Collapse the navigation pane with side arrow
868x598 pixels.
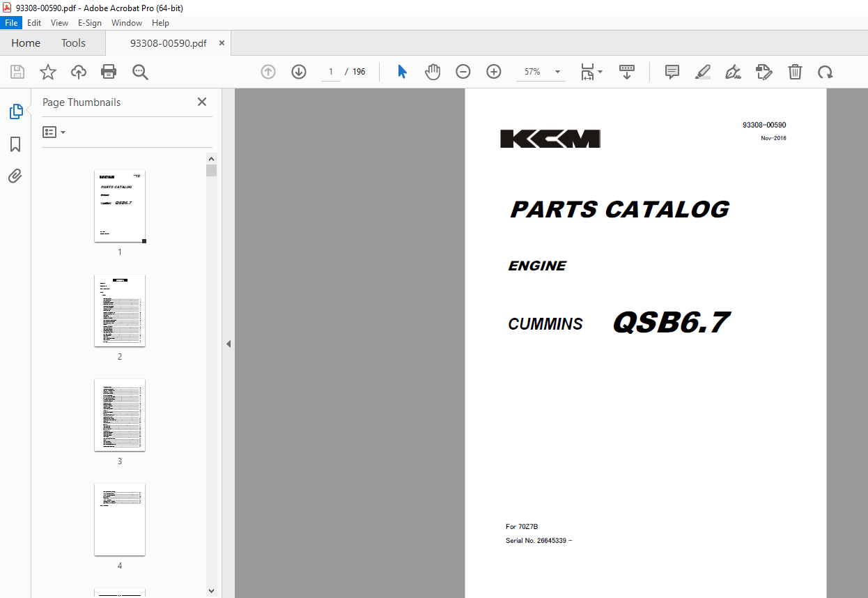[x=228, y=344]
